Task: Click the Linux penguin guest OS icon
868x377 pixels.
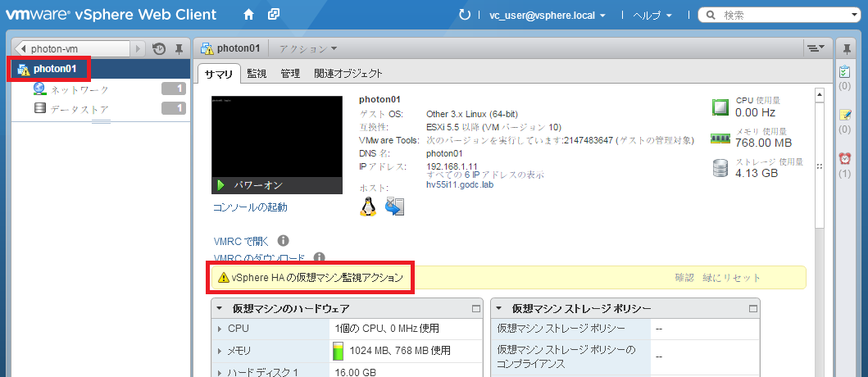Action: pos(367,206)
